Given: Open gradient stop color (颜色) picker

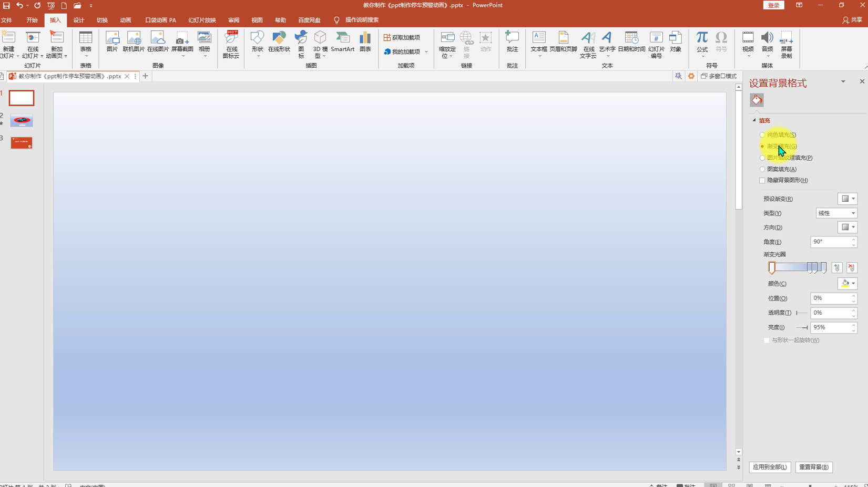Looking at the screenshot, I should tap(847, 283).
